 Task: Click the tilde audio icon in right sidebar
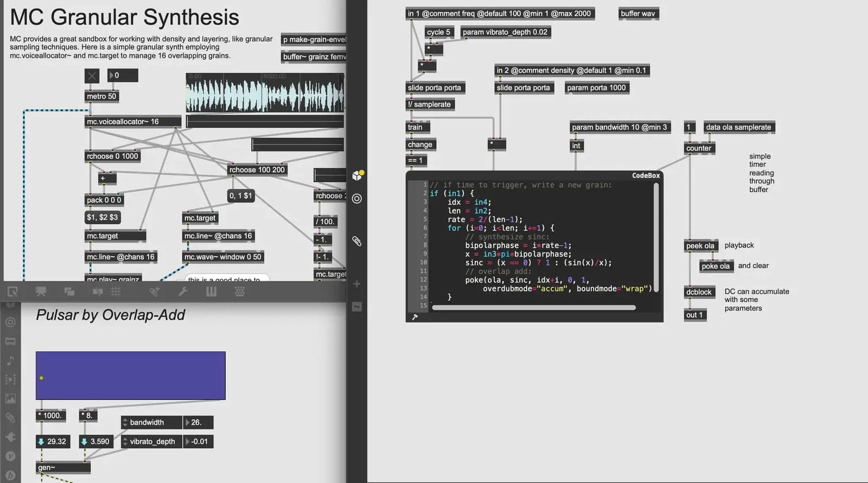tap(357, 307)
